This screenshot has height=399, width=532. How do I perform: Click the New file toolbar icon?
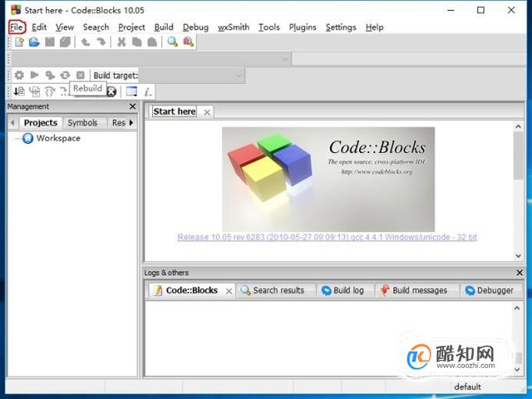pyautogui.click(x=20, y=42)
